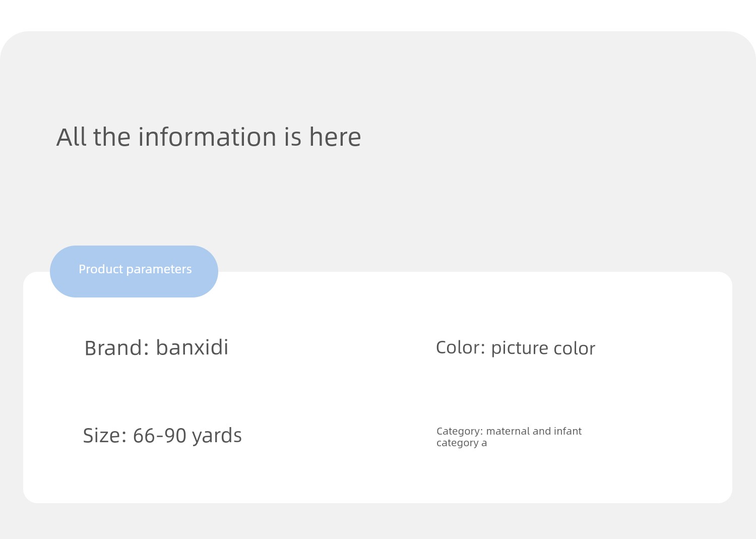Click the Product parameters pill button

pos(134,271)
